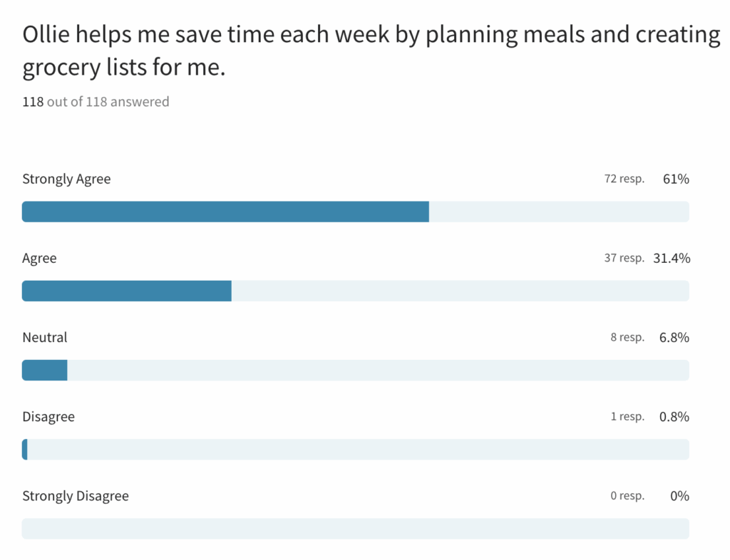The image size is (730, 560).
Task: Select the "Neutral" answer label
Action: click(x=45, y=337)
